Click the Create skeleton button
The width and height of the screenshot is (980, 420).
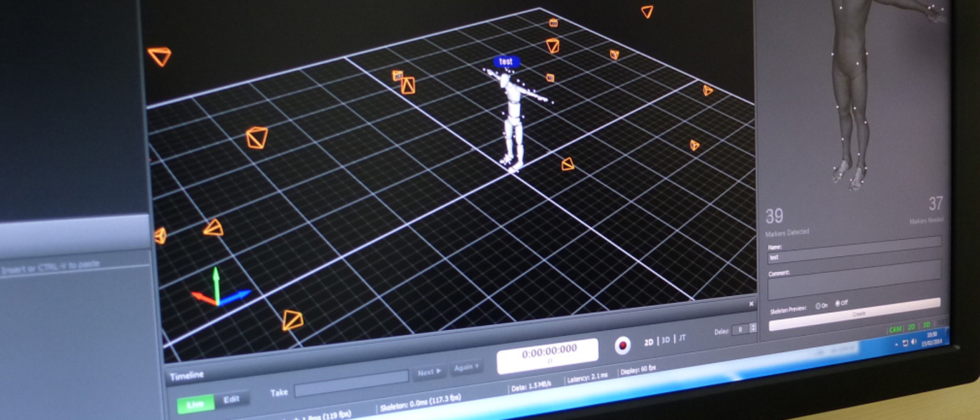click(857, 314)
